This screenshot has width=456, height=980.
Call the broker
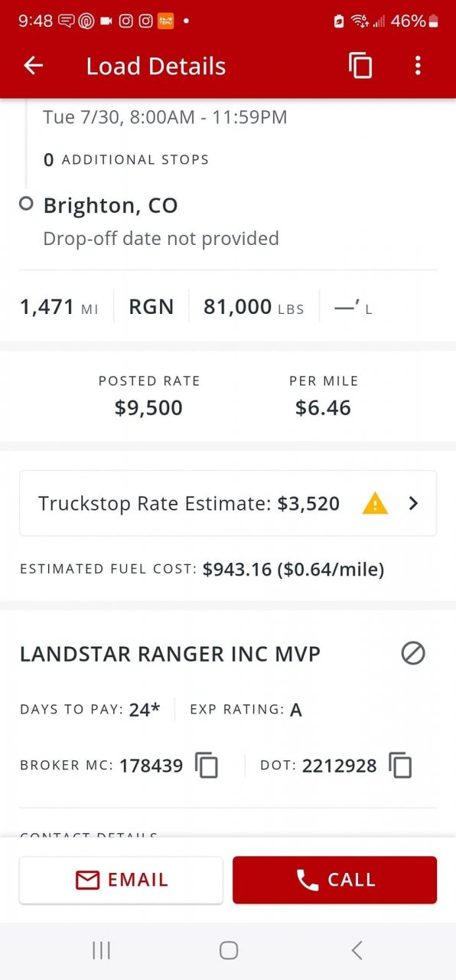[334, 880]
